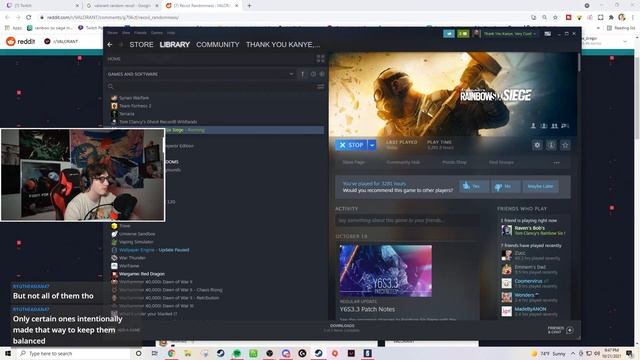Click the blue announcements icon in header
Image resolution: width=640 pixels, height=360 pixels.
coord(449,34)
